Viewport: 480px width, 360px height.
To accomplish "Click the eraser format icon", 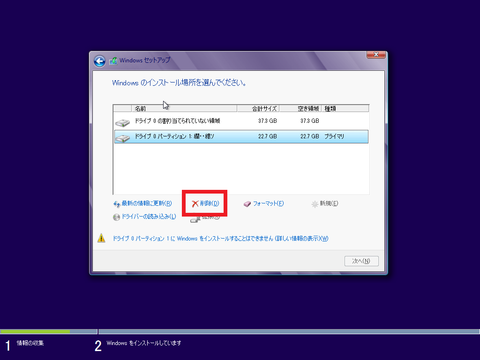I will click(247, 204).
